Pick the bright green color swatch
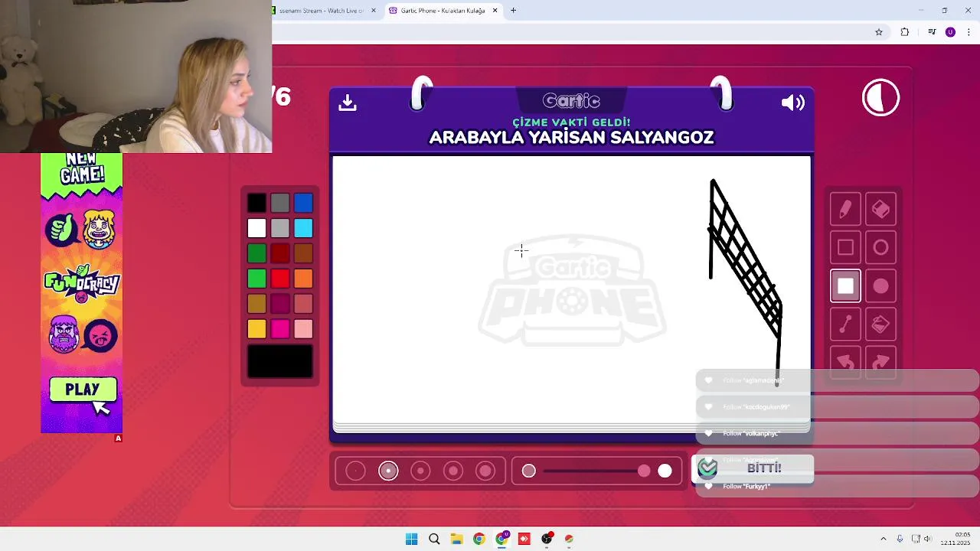The image size is (980, 551). [x=256, y=279]
